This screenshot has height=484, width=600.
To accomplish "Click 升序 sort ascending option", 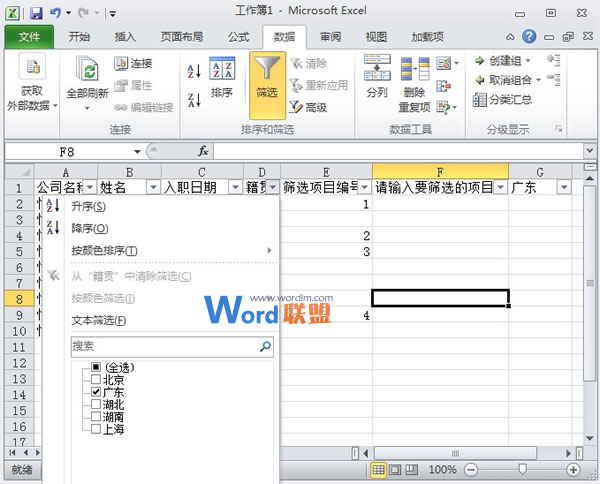I will 89,206.
